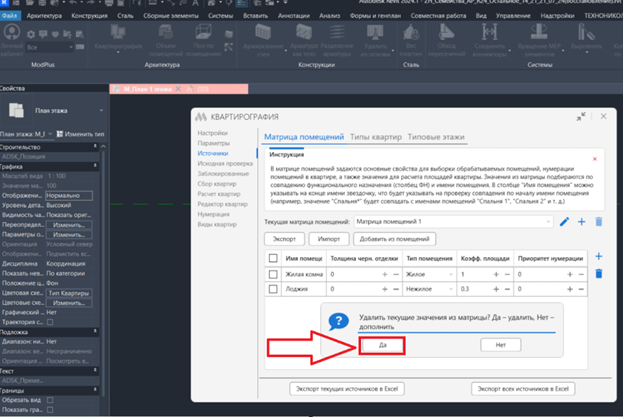
Task: Collapse the Границы properties group
Action: click(x=95, y=390)
